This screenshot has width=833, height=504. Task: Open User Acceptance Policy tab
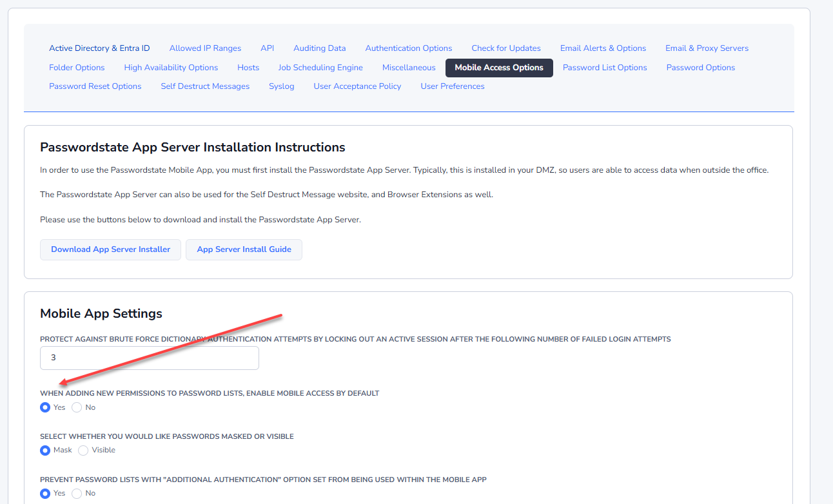pos(357,86)
